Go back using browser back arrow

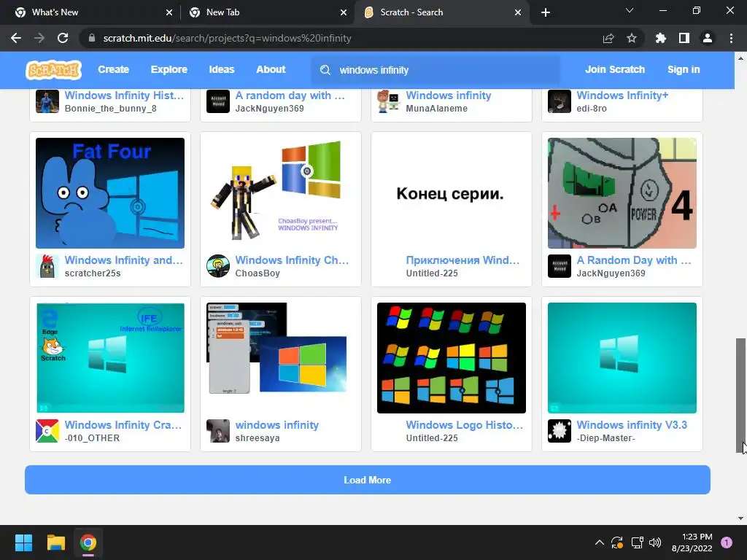16,38
